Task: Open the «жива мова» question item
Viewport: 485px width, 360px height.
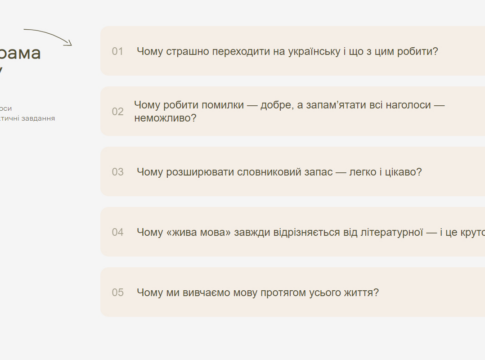Action: point(293,232)
